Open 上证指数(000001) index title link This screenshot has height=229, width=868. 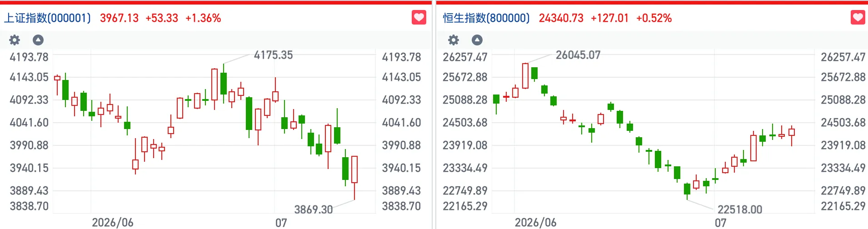pyautogui.click(x=48, y=18)
